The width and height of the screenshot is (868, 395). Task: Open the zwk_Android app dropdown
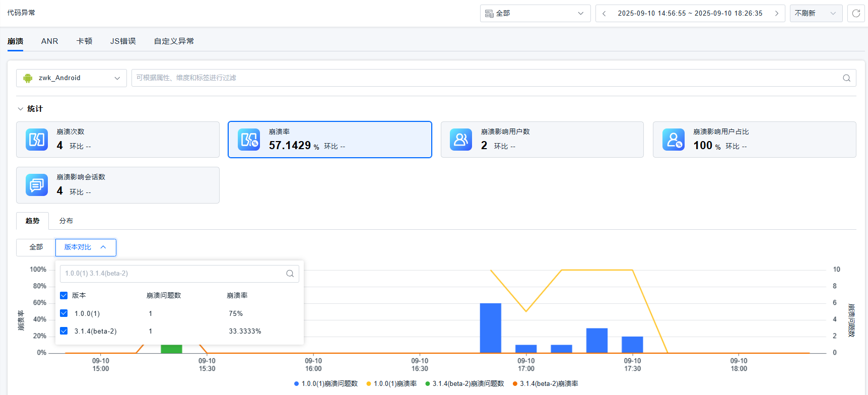pos(72,78)
